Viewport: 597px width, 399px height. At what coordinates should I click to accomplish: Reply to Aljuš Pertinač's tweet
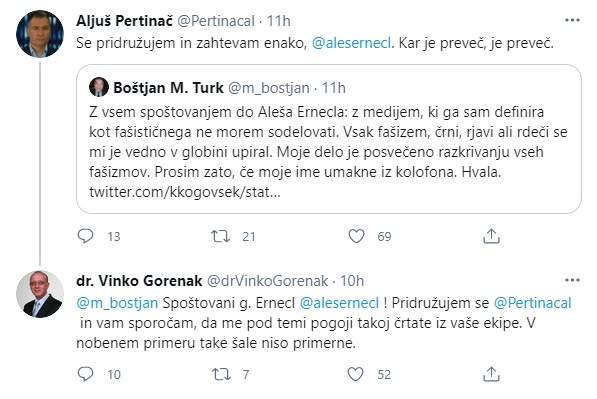tap(85, 236)
